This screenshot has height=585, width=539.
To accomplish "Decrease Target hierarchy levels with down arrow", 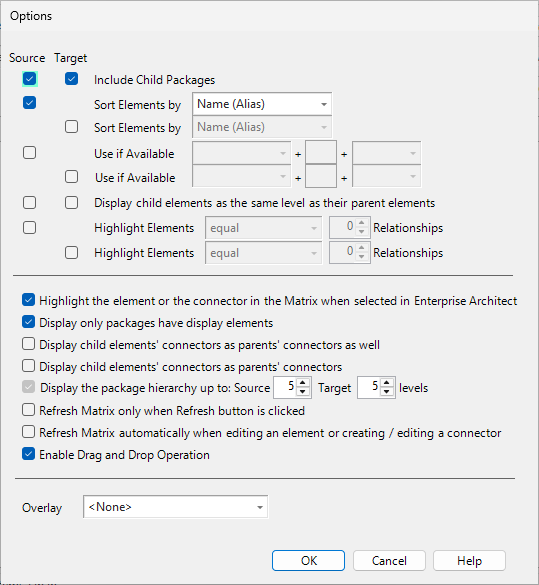I will click(x=387, y=392).
